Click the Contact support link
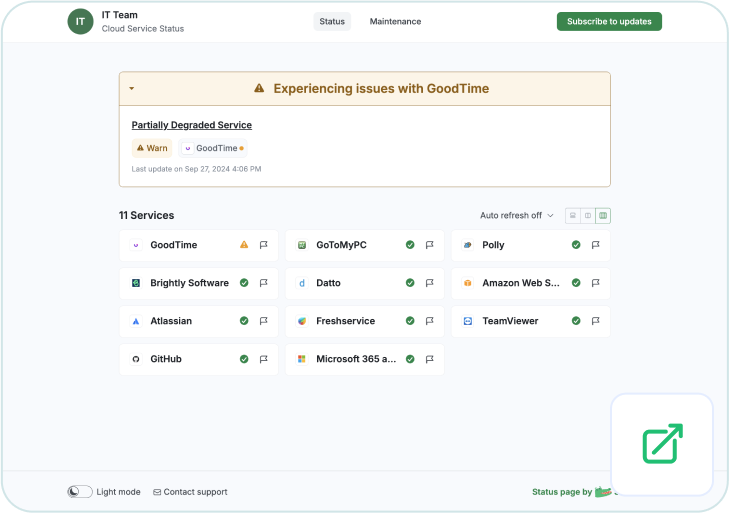Screen dimensions: 729x513 tap(190, 492)
